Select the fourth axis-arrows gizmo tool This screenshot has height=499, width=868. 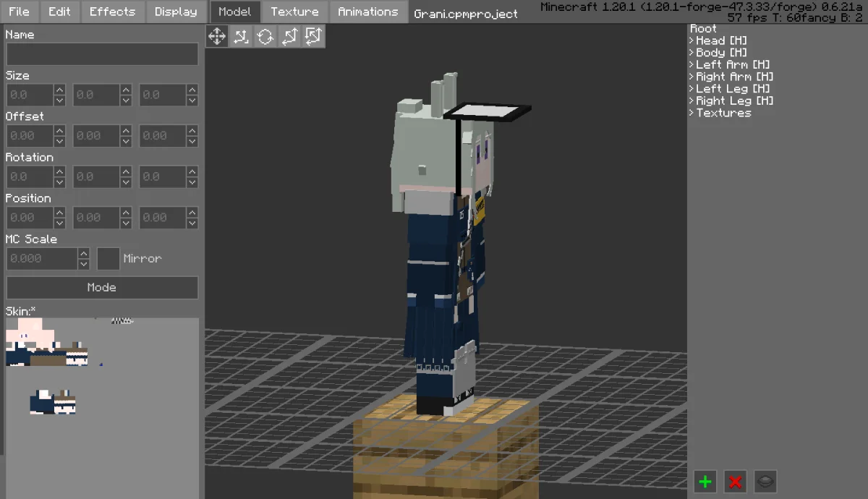(x=289, y=36)
